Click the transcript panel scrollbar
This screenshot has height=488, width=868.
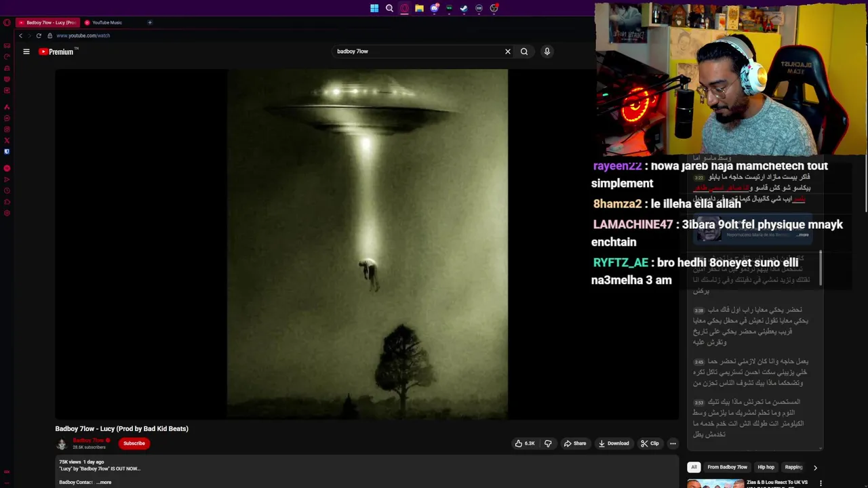(821, 268)
